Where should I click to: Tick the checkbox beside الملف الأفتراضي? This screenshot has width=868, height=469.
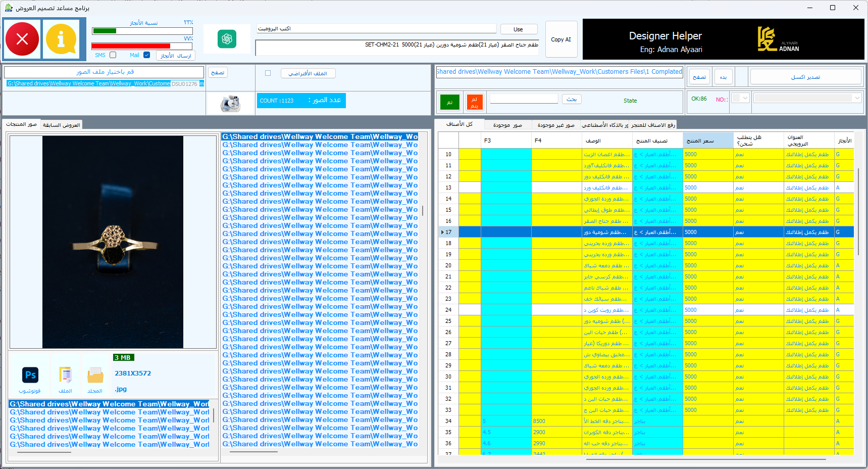pos(268,73)
